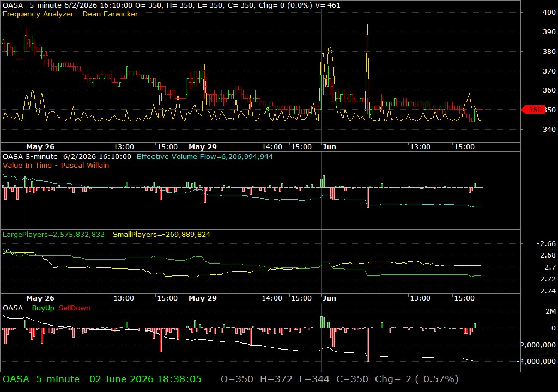Select the -2,000,000 axis label
Viewport: 558px width, 392px height.
click(x=536, y=345)
